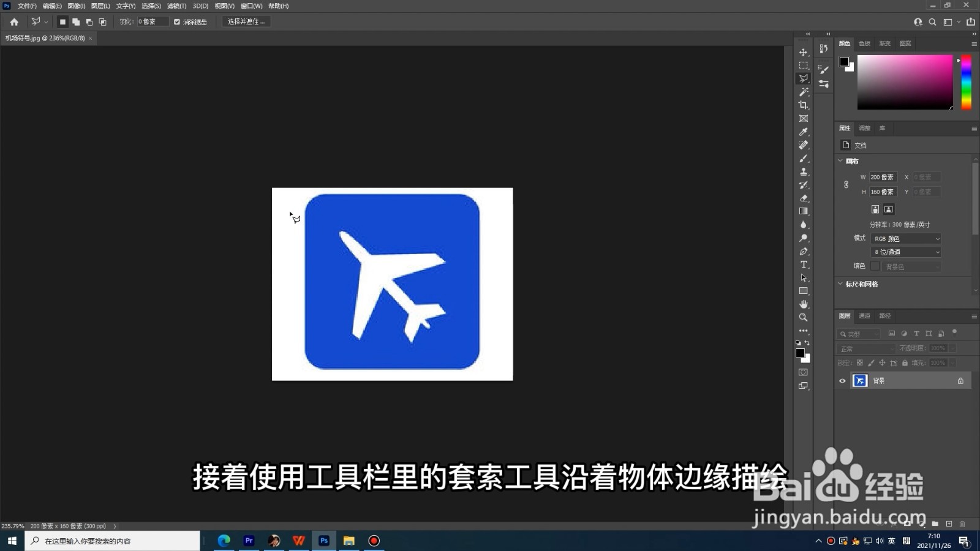Open the Layers panel flyout menu
The image size is (980, 551).
pos(974,317)
